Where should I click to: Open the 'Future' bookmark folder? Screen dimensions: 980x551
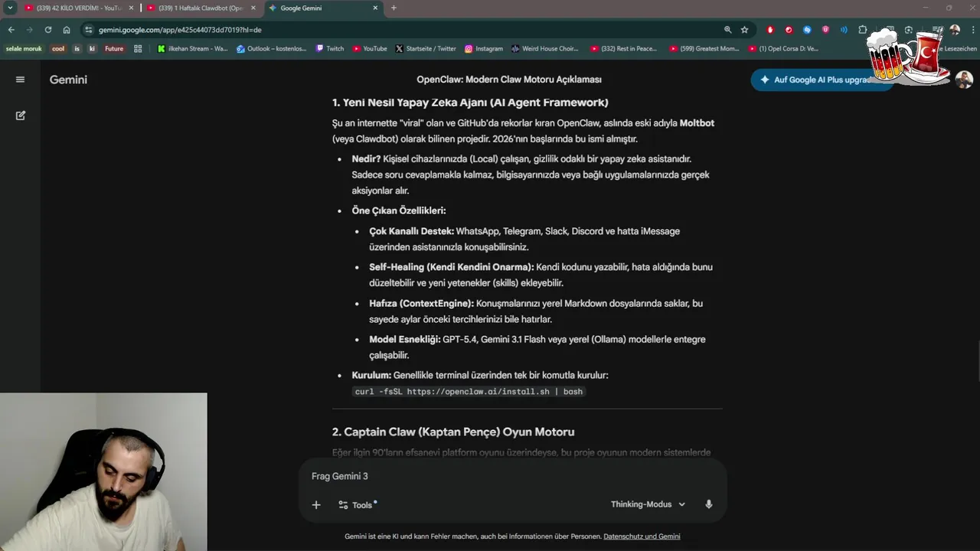tap(114, 48)
